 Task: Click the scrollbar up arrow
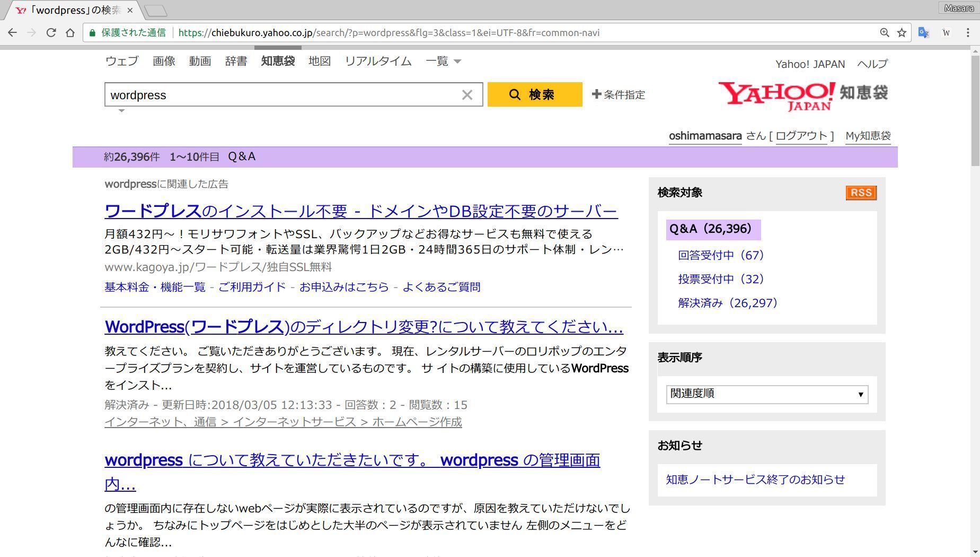(975, 51)
